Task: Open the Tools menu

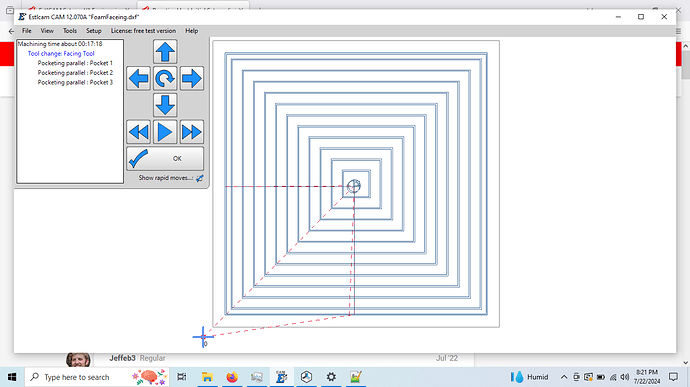Action: (70, 31)
